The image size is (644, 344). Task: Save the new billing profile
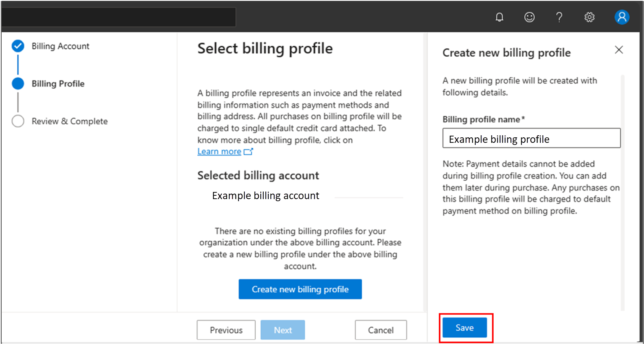465,328
